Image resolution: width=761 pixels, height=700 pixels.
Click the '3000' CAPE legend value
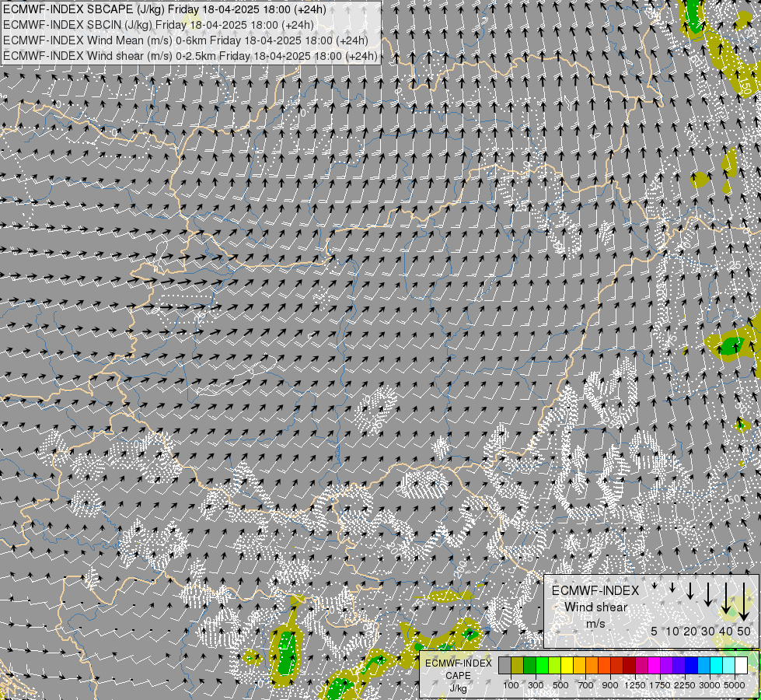[x=710, y=685]
